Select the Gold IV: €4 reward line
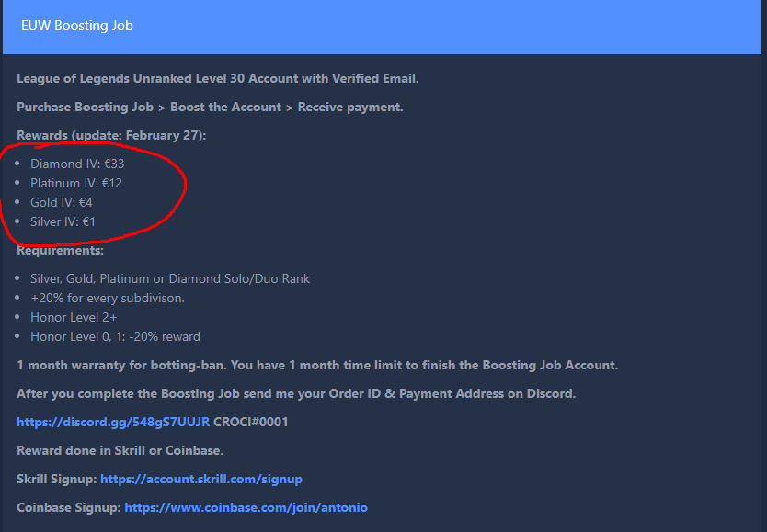Viewport: 767px width, 532px height. click(x=61, y=202)
